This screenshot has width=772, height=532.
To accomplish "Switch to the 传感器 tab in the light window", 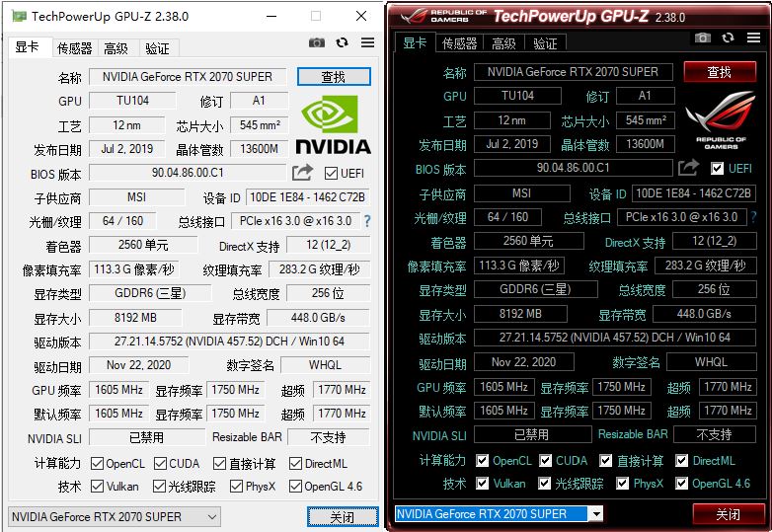I will (x=74, y=48).
